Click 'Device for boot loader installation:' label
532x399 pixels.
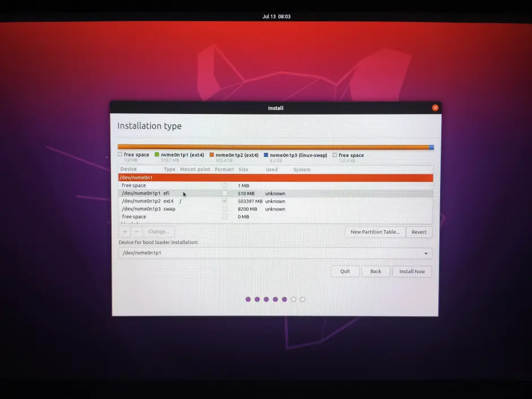point(159,242)
